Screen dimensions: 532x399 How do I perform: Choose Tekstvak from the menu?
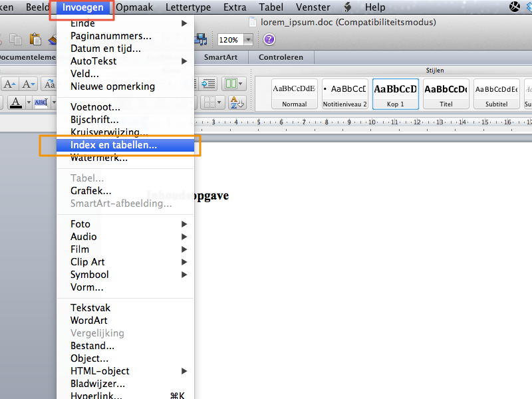(x=125, y=308)
